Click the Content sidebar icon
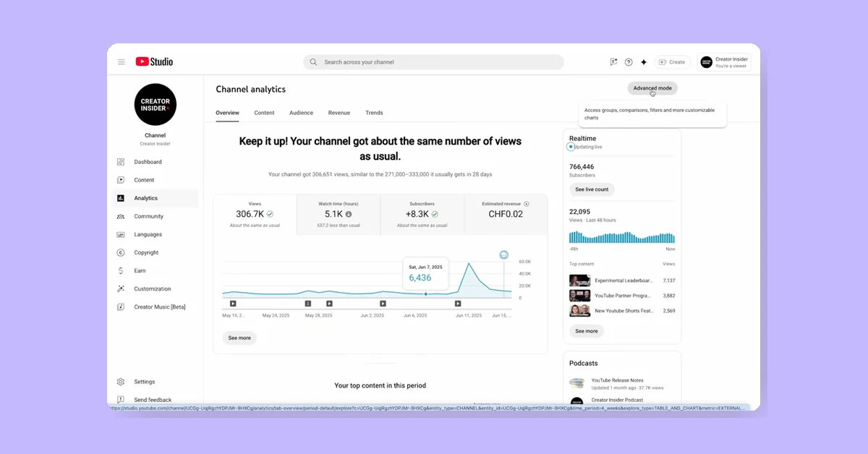Screen dimensions: 868x454 [x=121, y=180]
